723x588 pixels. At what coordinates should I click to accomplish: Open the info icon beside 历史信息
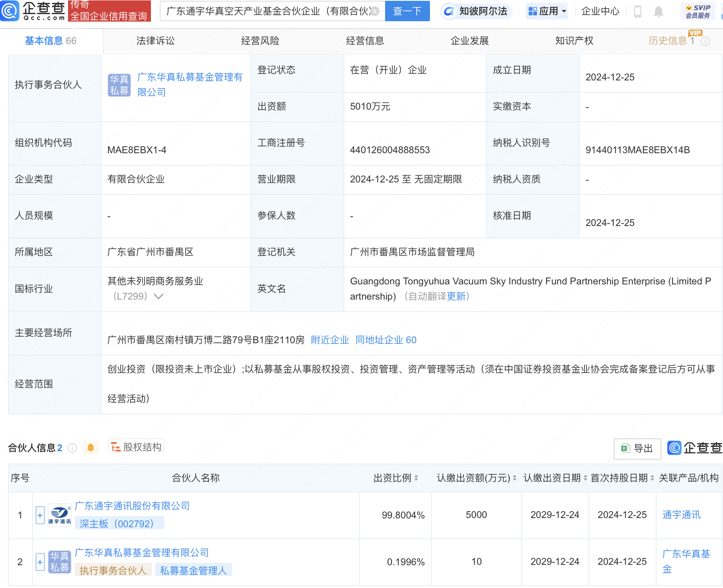pos(705,41)
